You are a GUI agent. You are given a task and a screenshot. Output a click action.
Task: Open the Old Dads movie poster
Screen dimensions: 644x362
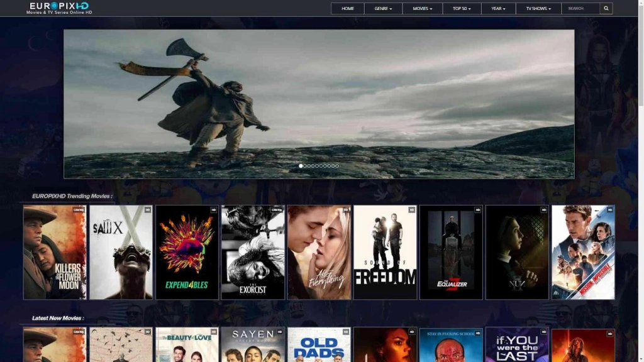coord(319,345)
